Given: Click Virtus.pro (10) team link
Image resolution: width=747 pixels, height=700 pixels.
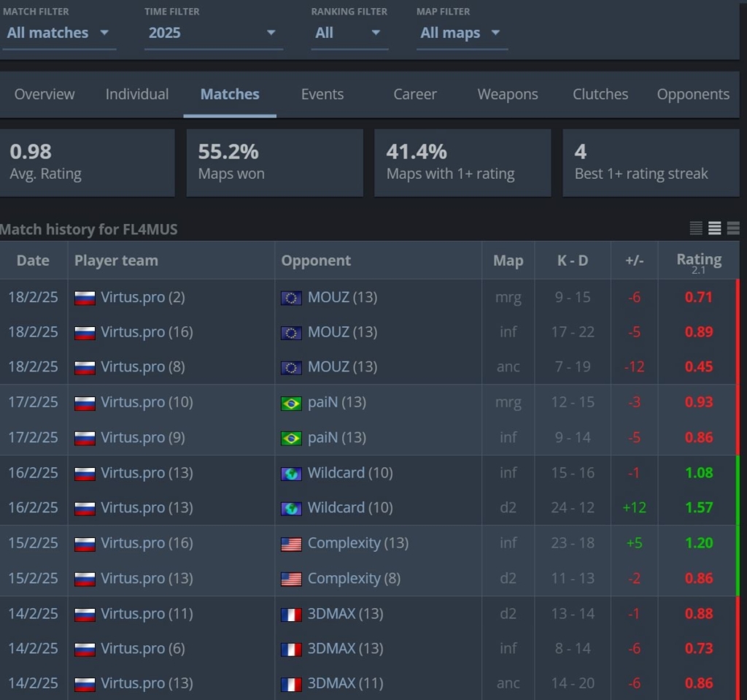Looking at the screenshot, I should coord(147,402).
